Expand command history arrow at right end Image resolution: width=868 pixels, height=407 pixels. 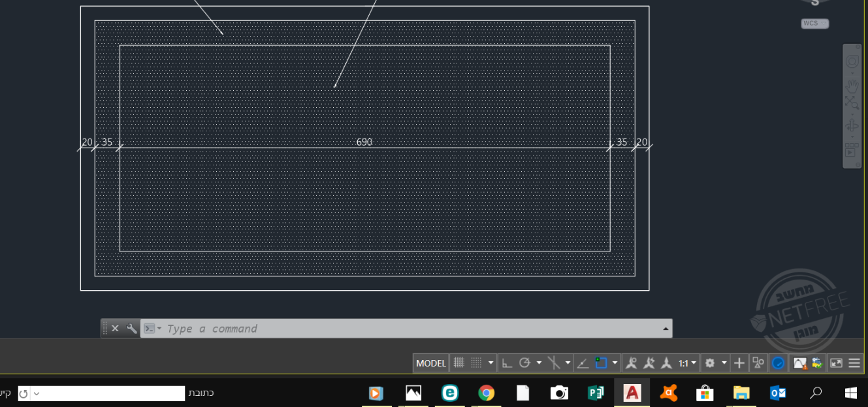(666, 329)
